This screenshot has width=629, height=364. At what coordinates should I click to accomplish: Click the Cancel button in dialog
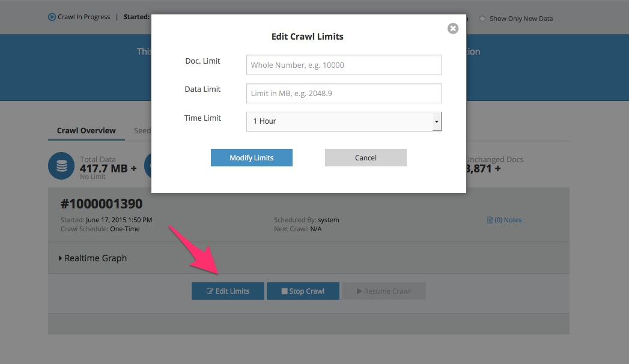(x=365, y=158)
